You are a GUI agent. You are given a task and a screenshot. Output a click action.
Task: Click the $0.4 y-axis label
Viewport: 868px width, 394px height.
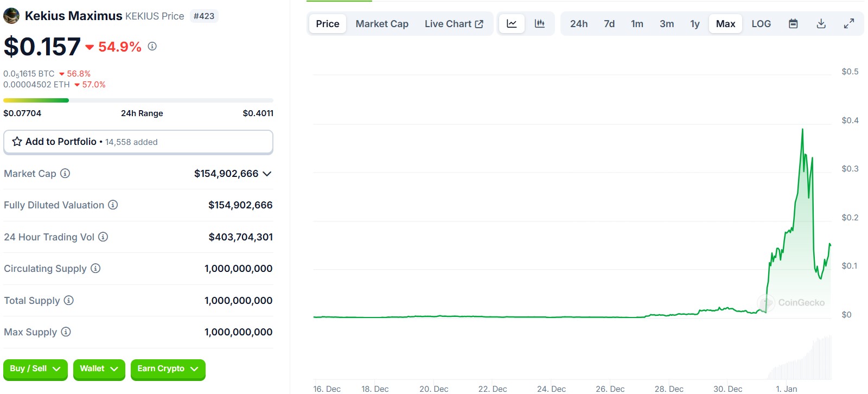850,120
